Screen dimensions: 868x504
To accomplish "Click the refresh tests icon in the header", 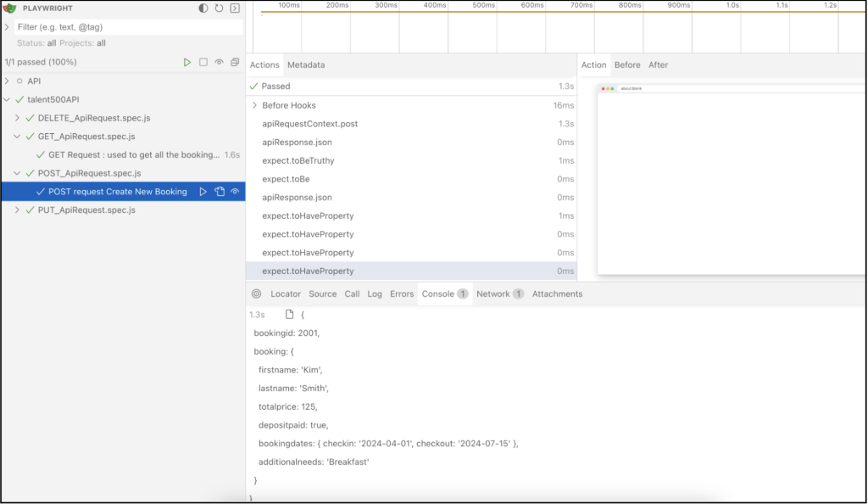I will pos(219,8).
